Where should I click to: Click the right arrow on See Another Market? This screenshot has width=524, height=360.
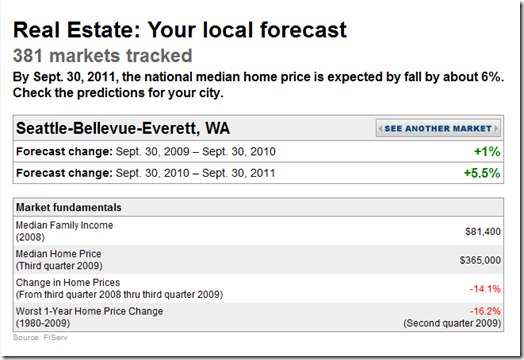496,129
